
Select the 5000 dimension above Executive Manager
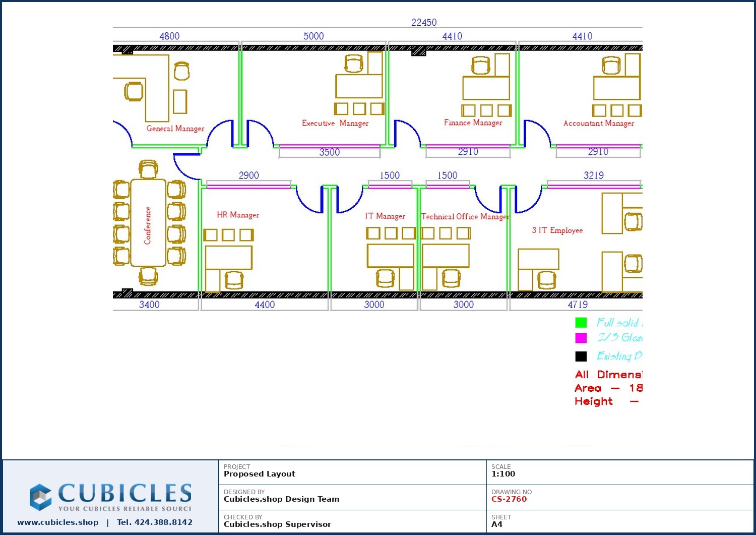coord(313,36)
